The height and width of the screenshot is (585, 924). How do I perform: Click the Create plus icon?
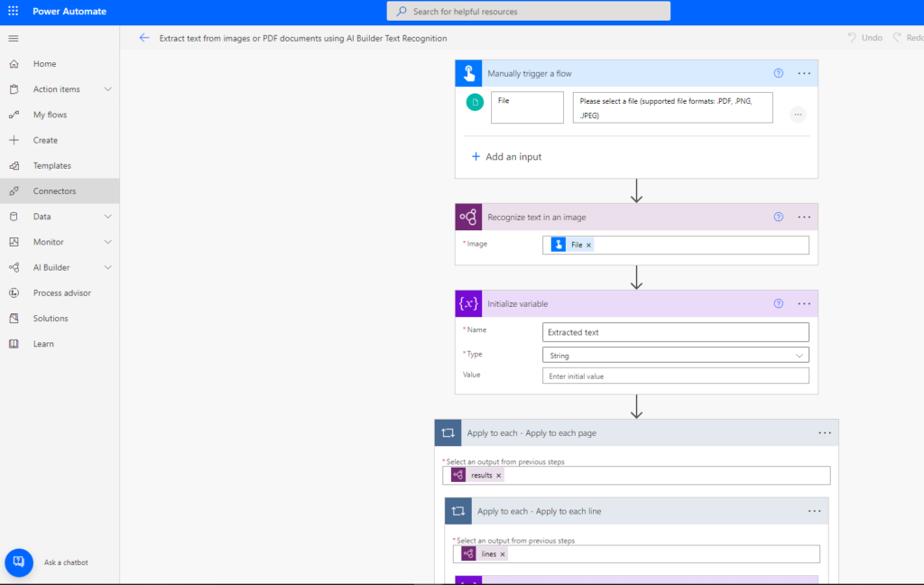click(x=14, y=140)
